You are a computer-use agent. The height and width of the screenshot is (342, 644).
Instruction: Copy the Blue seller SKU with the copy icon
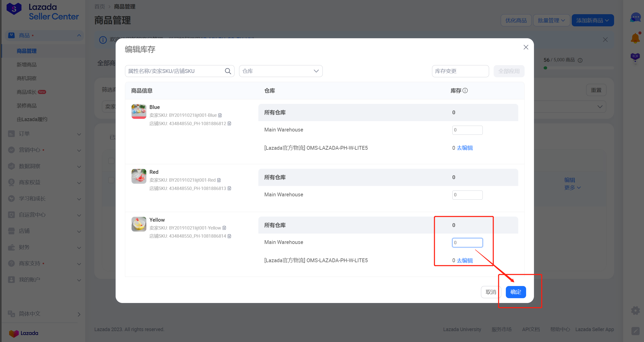pos(220,115)
